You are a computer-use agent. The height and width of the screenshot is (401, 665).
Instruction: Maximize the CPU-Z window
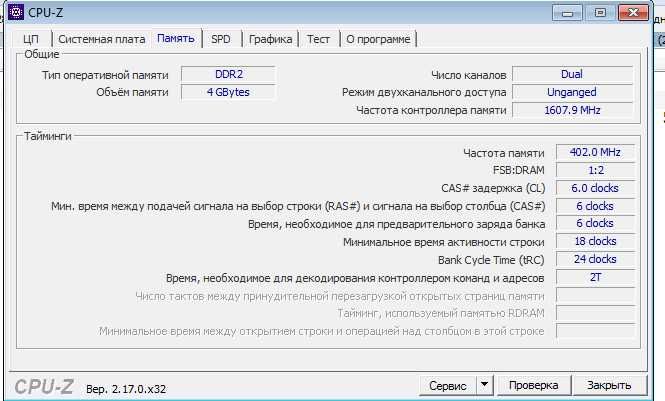tap(600, 13)
